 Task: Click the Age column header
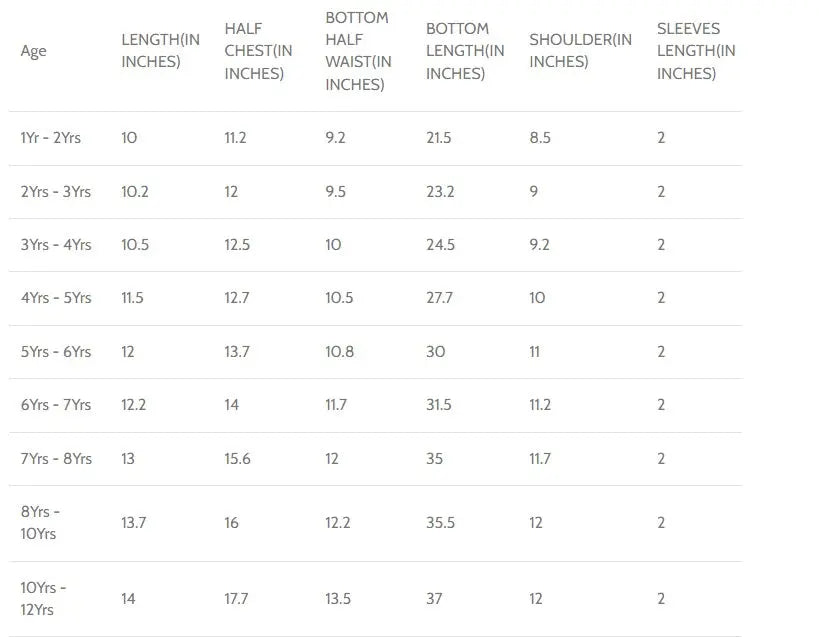[x=33, y=51]
